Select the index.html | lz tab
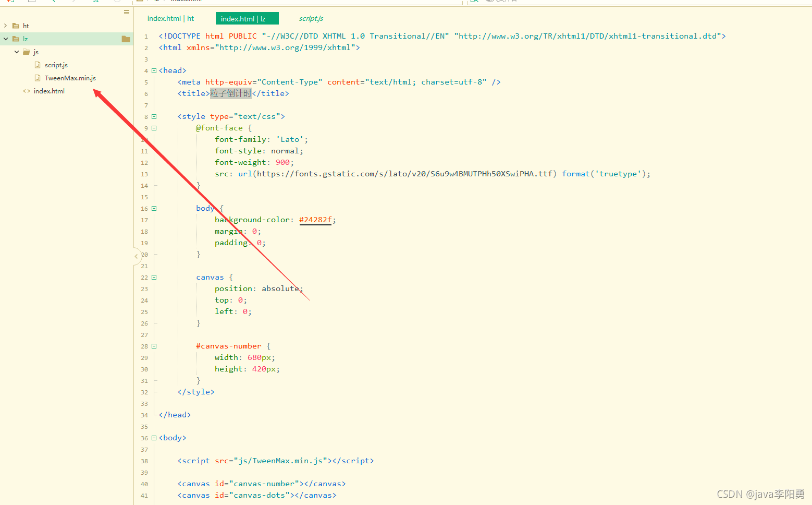Image resolution: width=812 pixels, height=505 pixels. [x=247, y=19]
